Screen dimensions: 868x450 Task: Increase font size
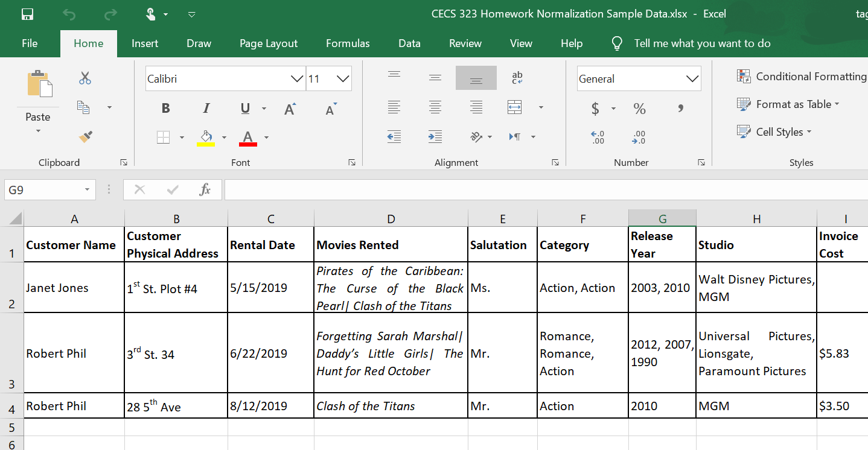pos(290,109)
